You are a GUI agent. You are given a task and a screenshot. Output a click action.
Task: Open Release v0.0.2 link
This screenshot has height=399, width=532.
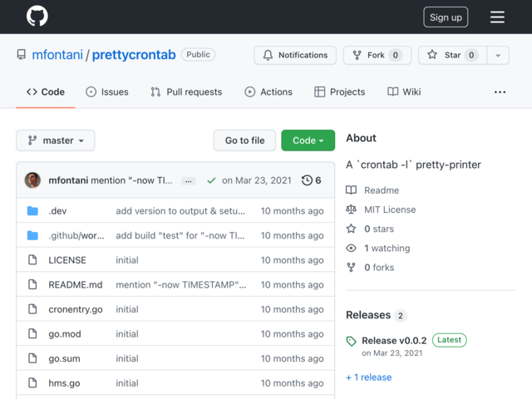pyautogui.click(x=394, y=340)
